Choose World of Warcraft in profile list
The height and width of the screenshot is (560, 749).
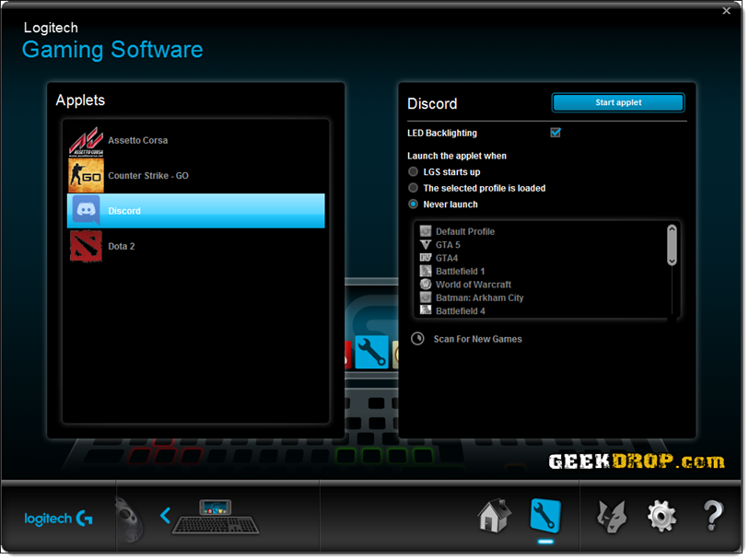coord(473,285)
